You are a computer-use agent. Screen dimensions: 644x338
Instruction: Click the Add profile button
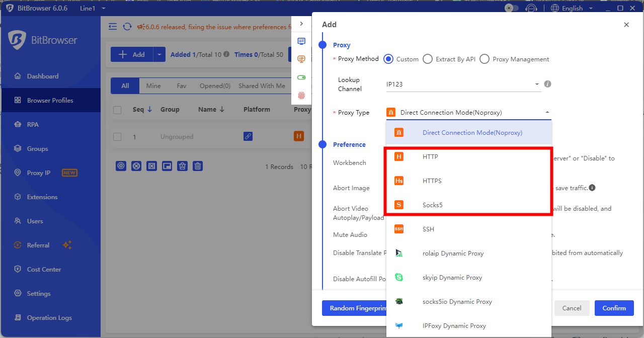(132, 54)
